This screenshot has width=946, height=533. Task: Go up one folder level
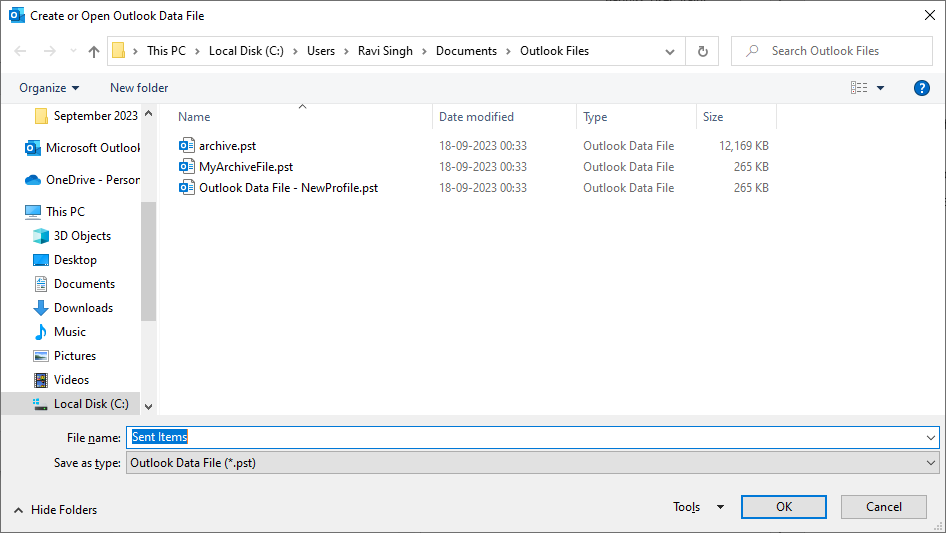tap(94, 51)
